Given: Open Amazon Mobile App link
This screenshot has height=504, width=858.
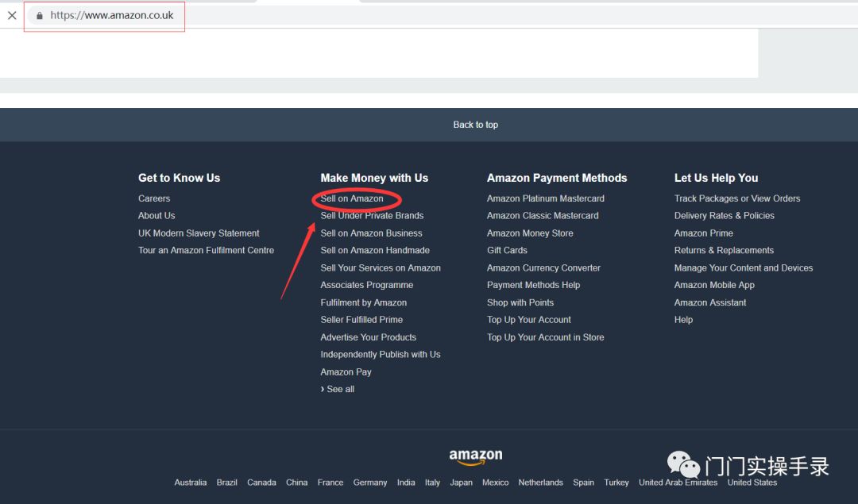Looking at the screenshot, I should click(x=714, y=285).
